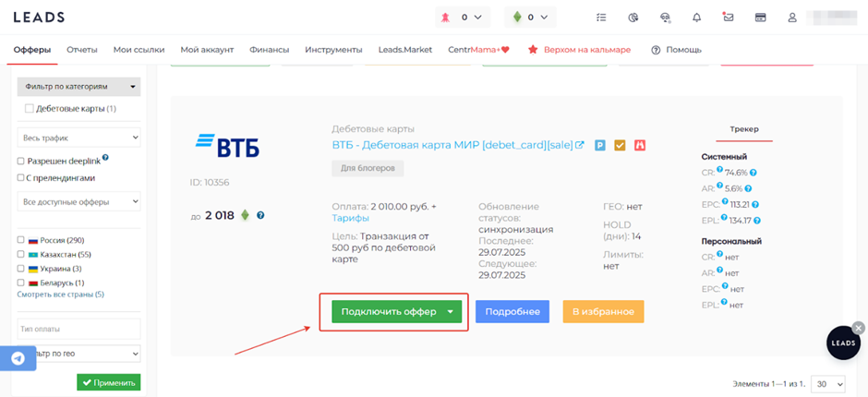Viewport: 868px width, 397px height.
Task: Click help icon after system AR 5.6%
Action: coord(749,189)
